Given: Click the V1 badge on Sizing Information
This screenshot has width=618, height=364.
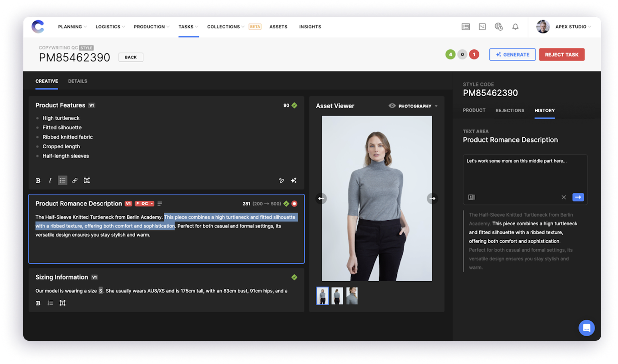Looking at the screenshot, I should click(94, 277).
